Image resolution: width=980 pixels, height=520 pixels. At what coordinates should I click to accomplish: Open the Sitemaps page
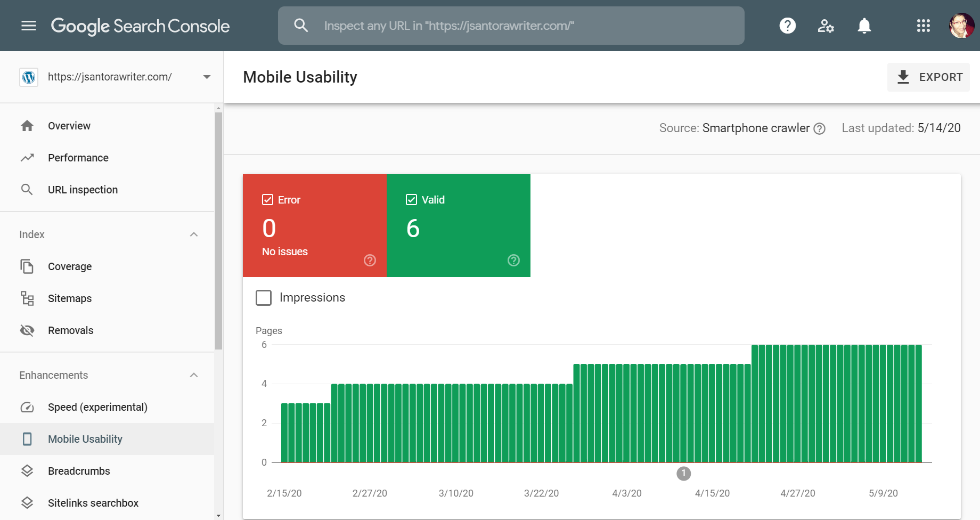(x=69, y=298)
